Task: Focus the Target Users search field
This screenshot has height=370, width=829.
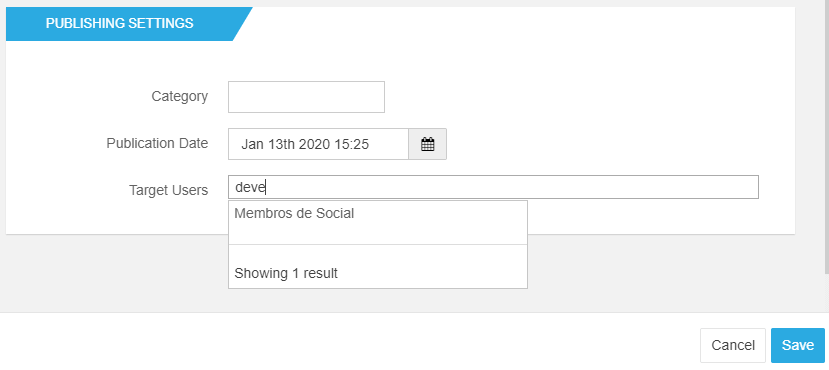Action: 493,187
